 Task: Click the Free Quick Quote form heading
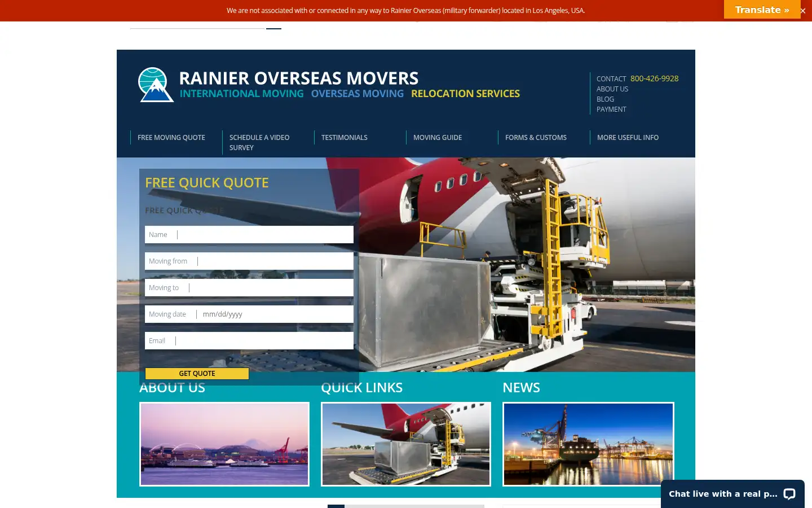[x=207, y=183]
